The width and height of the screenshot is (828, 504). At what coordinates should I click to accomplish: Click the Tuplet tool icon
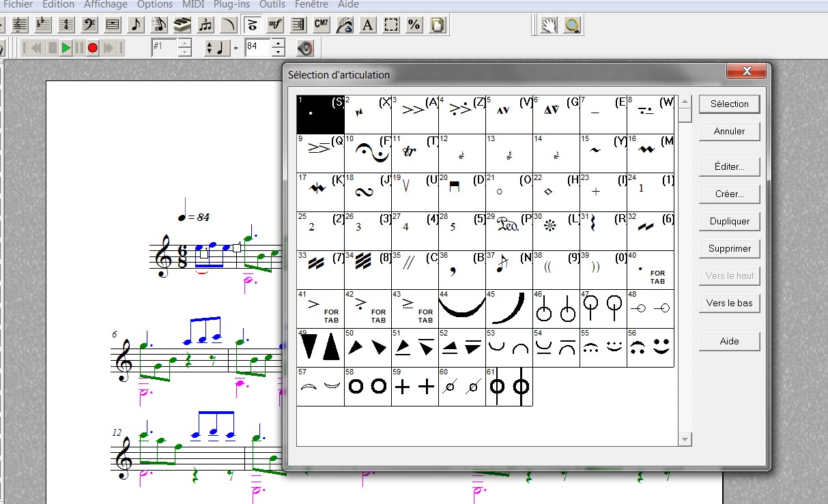(x=205, y=25)
